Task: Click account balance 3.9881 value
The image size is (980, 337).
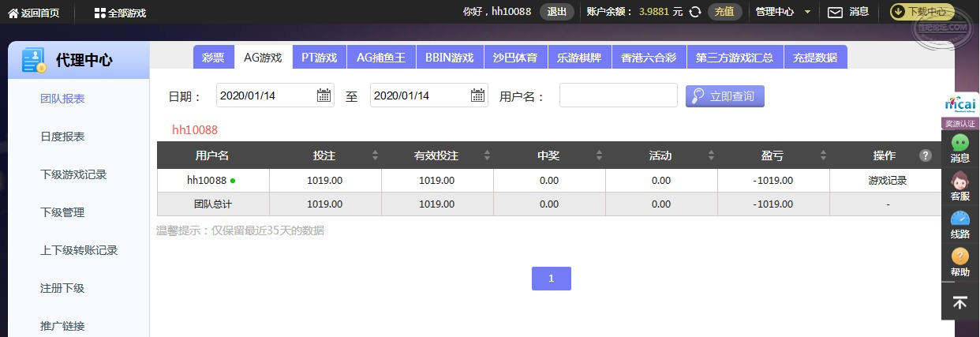Action: pyautogui.click(x=655, y=12)
